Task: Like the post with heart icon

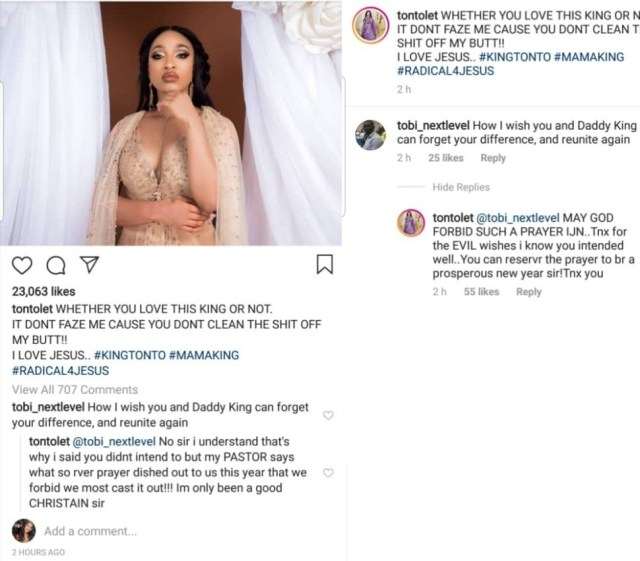Action: [22, 265]
